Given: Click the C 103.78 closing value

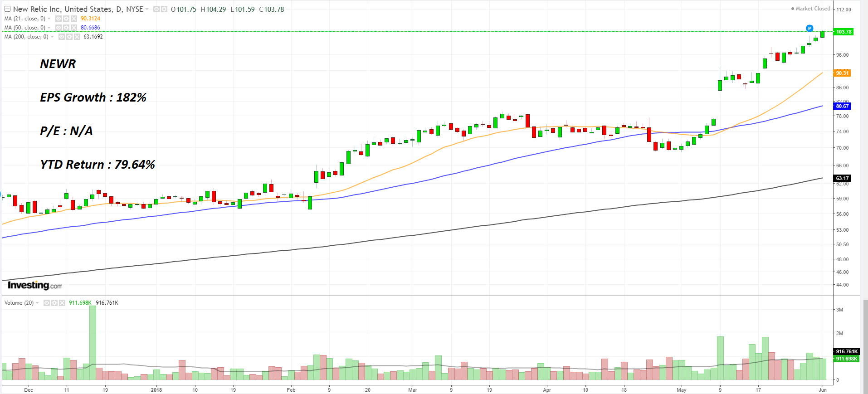Looking at the screenshot, I should (272, 10).
